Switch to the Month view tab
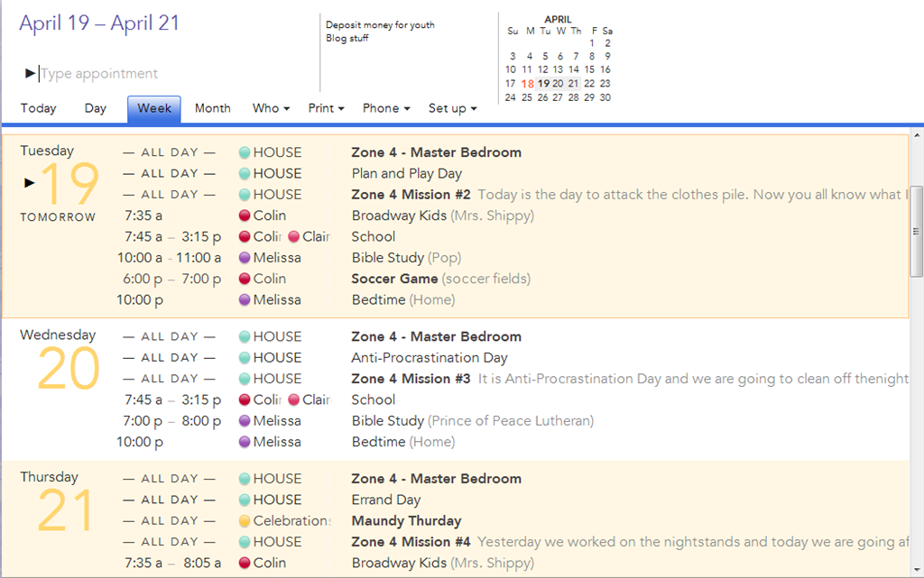Image resolution: width=924 pixels, height=578 pixels. coord(213,108)
